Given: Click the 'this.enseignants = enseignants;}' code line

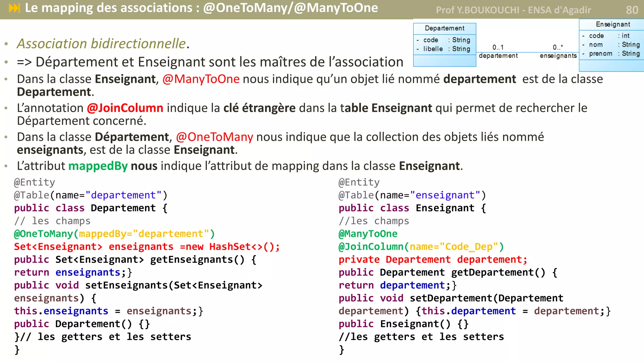Looking at the screenshot, I should point(109,311).
